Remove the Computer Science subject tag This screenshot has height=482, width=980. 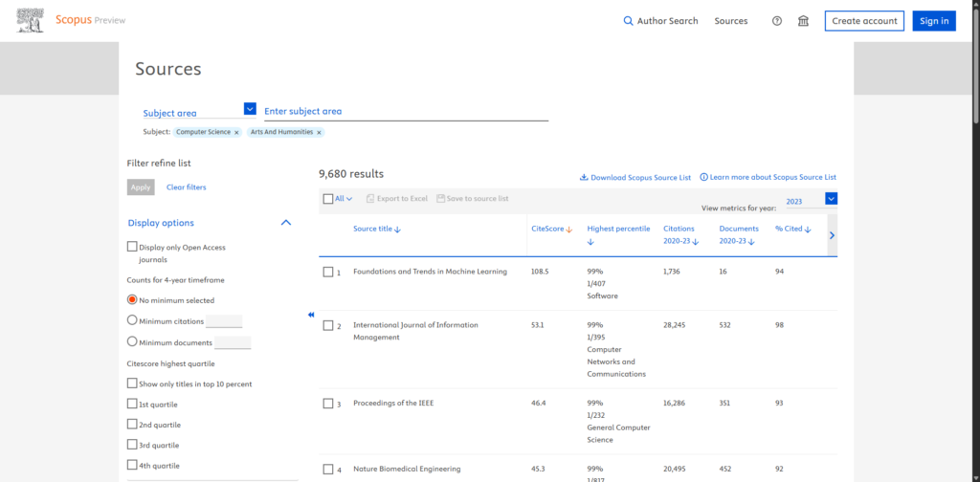pos(237,132)
